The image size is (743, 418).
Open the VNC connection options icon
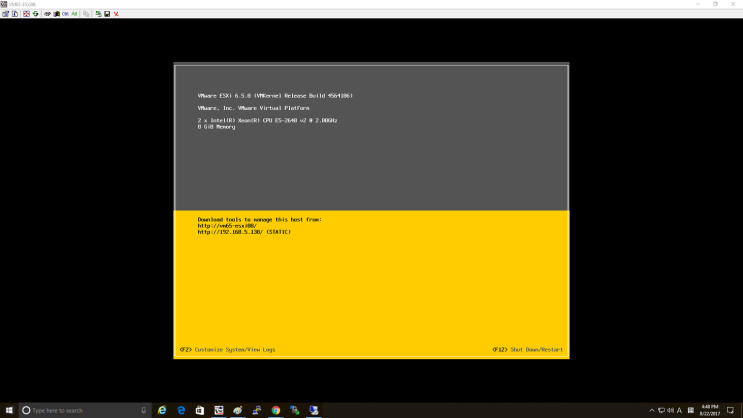coord(5,14)
